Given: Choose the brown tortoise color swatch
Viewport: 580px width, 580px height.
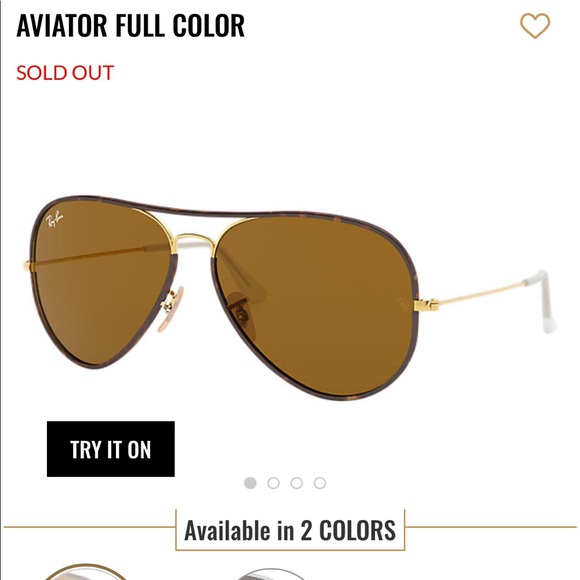Looking at the screenshot, I should [x=86, y=572].
